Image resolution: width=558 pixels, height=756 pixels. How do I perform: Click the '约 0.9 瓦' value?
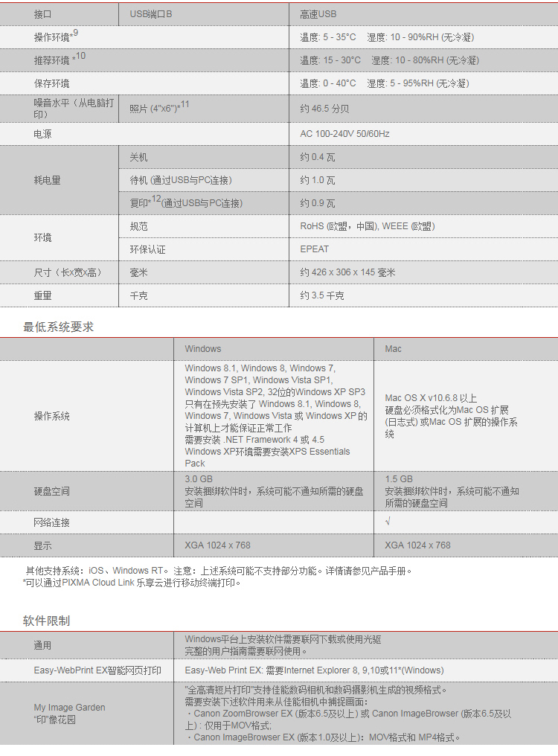click(318, 204)
